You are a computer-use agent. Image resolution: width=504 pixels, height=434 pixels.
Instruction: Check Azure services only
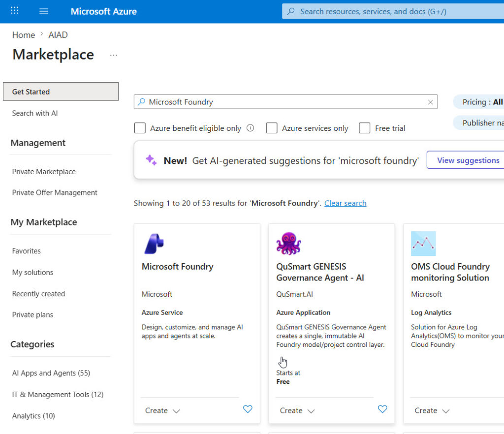tap(272, 128)
